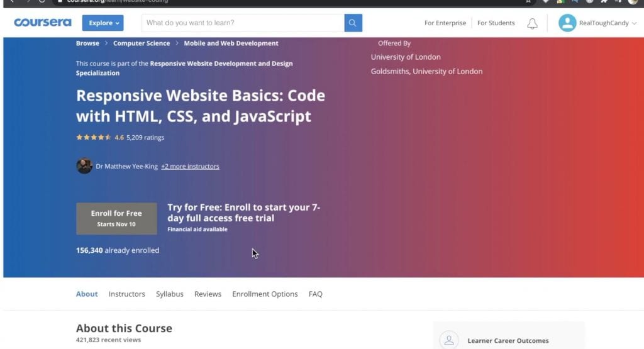Expand the RealToughCandy account menu chevron
Screen dimensions: 644x349
click(x=634, y=23)
